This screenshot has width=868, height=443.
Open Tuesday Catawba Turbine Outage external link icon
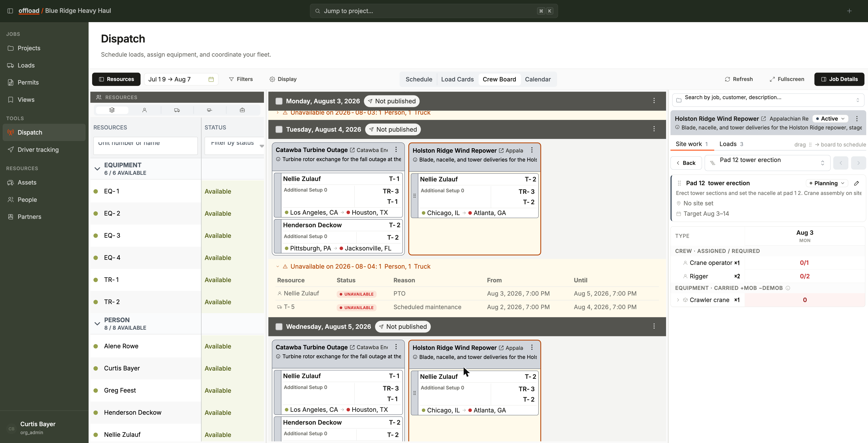352,150
